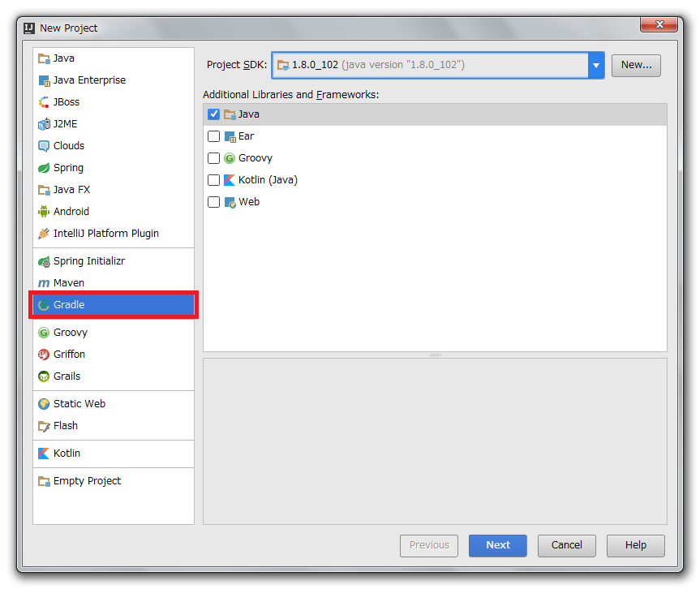The height and width of the screenshot is (589, 700).
Task: Choose the Java Enterprise icon in sidebar
Action: 44,80
